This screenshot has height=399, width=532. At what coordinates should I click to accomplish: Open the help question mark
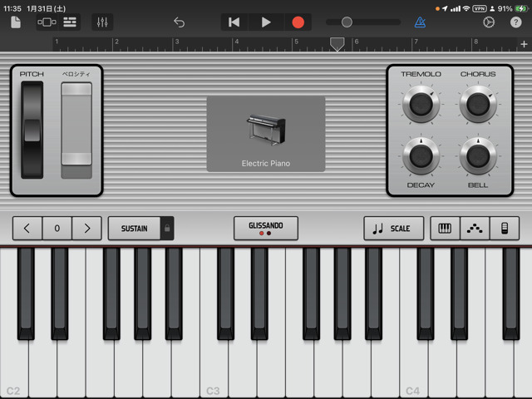(x=515, y=22)
